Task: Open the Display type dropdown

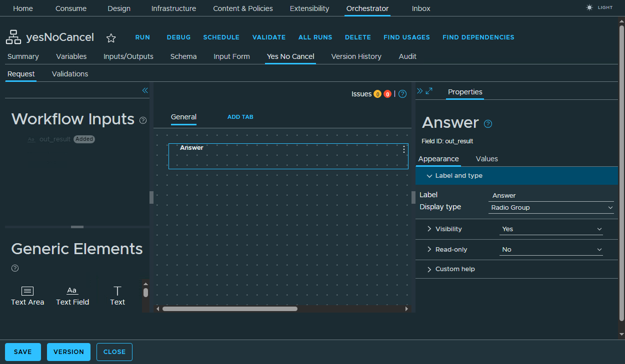Action: pyautogui.click(x=551, y=207)
